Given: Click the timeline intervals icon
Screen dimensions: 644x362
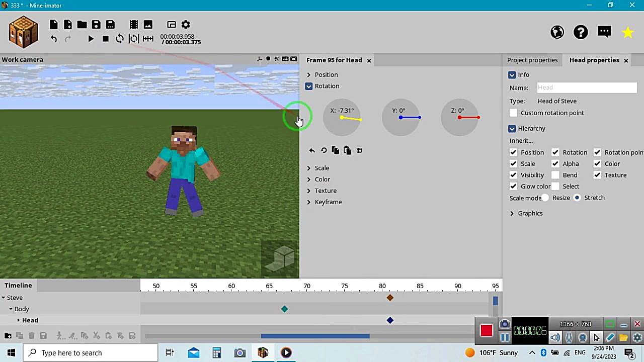Looking at the screenshot, I should (x=148, y=39).
